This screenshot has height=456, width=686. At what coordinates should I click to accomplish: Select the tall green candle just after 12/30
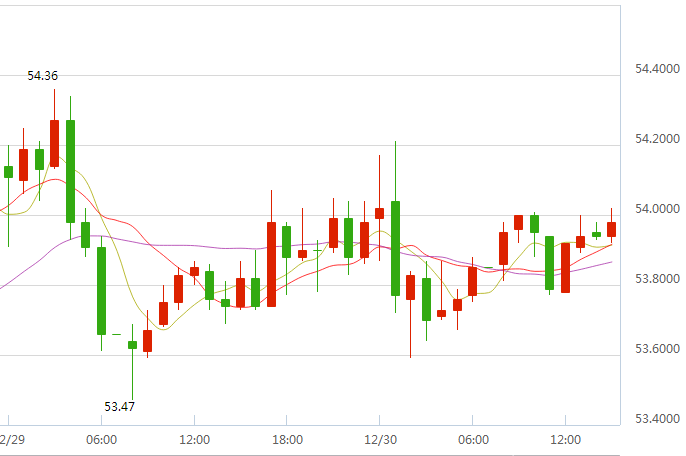(396, 248)
